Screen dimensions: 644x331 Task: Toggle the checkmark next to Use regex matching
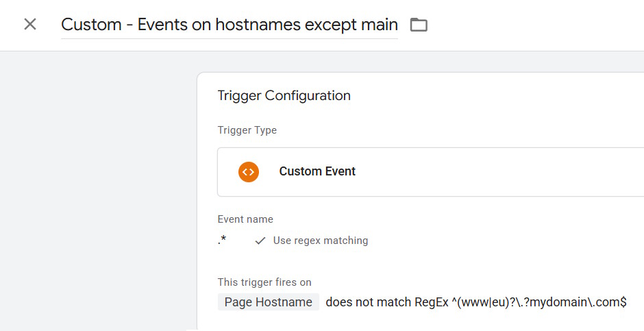coord(260,241)
